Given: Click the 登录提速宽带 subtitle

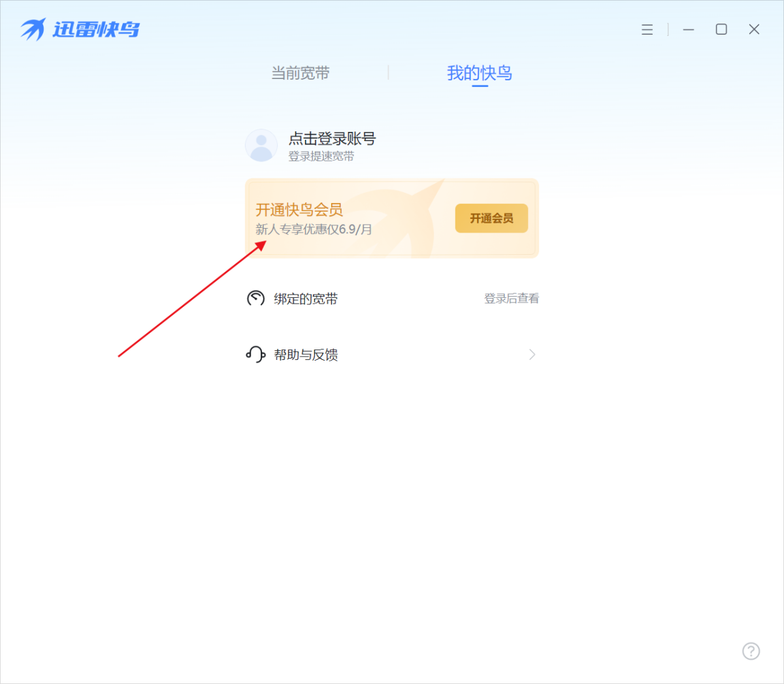Looking at the screenshot, I should 321,156.
